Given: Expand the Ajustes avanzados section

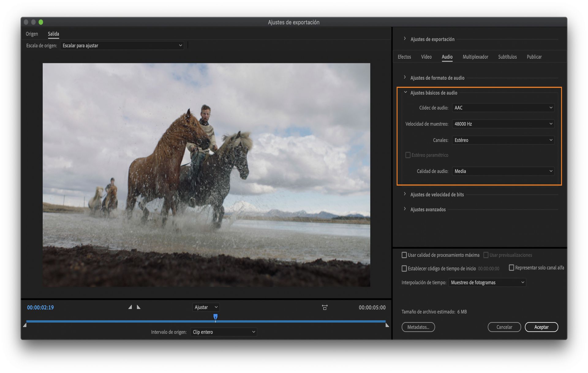Looking at the screenshot, I should (x=405, y=209).
